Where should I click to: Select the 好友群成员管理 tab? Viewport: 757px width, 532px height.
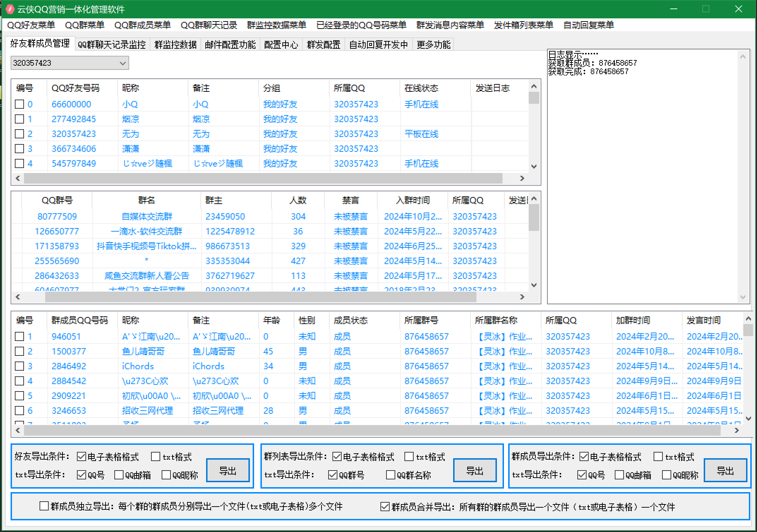(40, 43)
